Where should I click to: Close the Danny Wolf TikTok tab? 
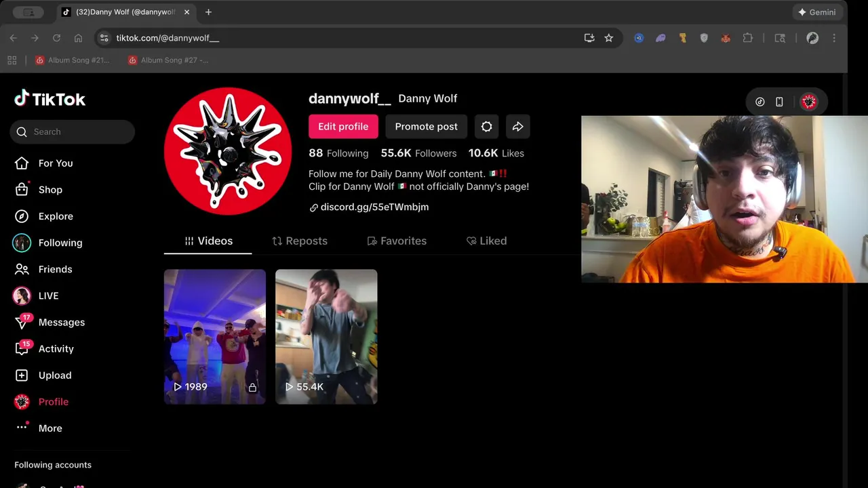point(186,12)
